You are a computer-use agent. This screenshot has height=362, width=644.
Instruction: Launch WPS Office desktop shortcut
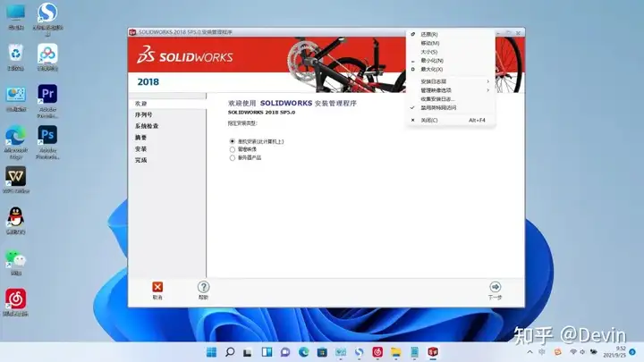(15, 180)
